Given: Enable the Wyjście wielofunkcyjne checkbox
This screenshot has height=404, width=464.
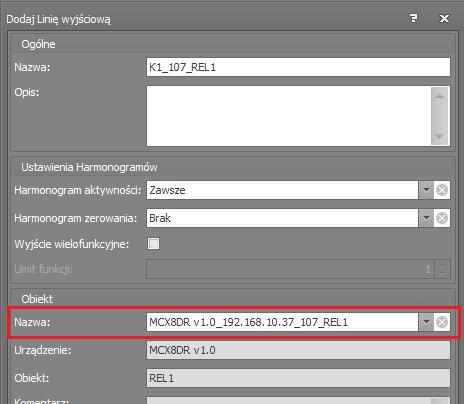Looking at the screenshot, I should coord(153,244).
